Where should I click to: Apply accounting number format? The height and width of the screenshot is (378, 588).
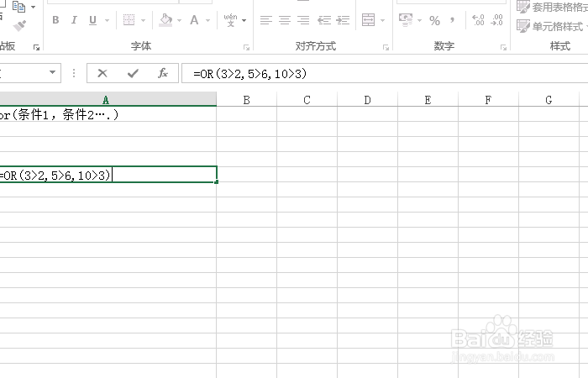[406, 20]
